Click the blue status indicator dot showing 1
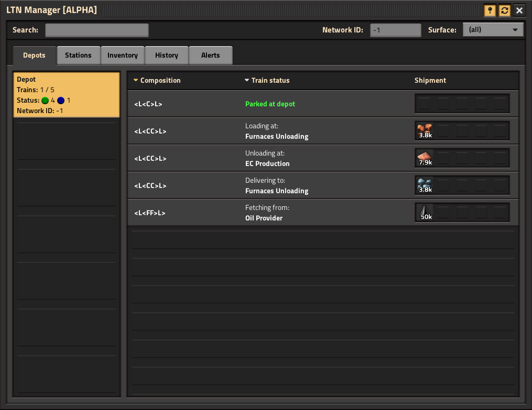Screen dimensions: 532x410 [60, 100]
